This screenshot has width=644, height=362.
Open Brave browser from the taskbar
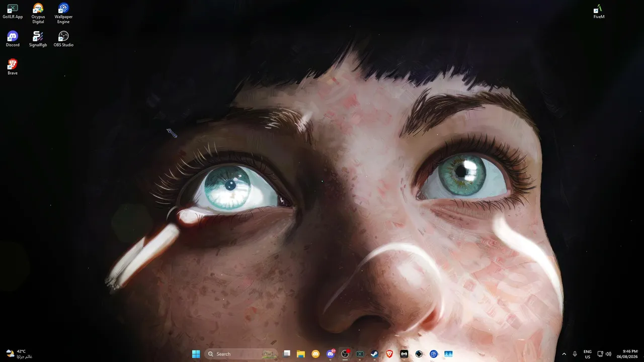[x=389, y=354]
